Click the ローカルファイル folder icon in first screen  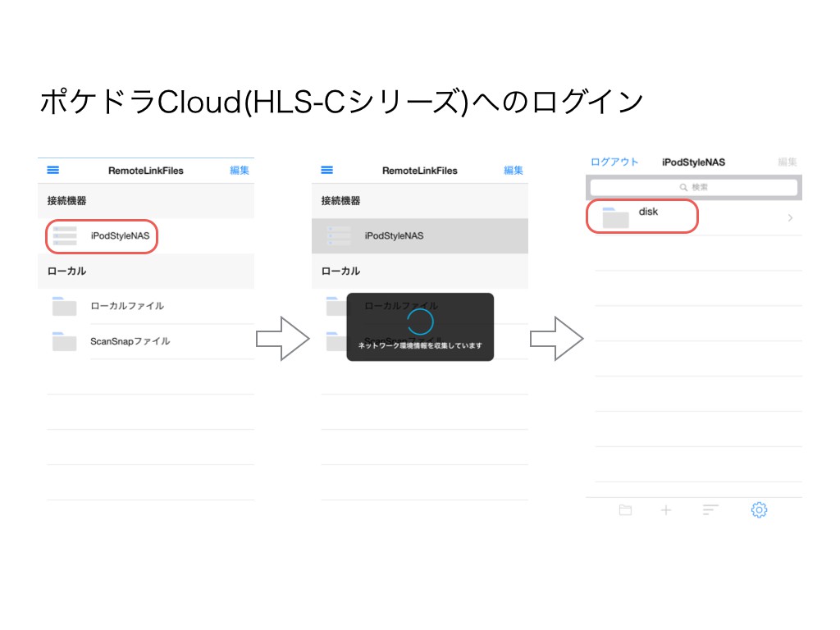(x=64, y=306)
